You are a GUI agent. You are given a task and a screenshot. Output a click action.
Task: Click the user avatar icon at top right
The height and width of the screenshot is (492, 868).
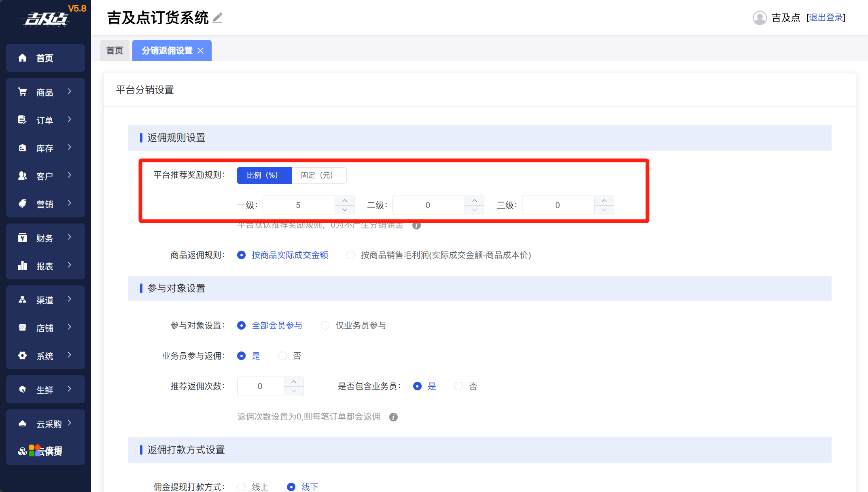[x=760, y=18]
